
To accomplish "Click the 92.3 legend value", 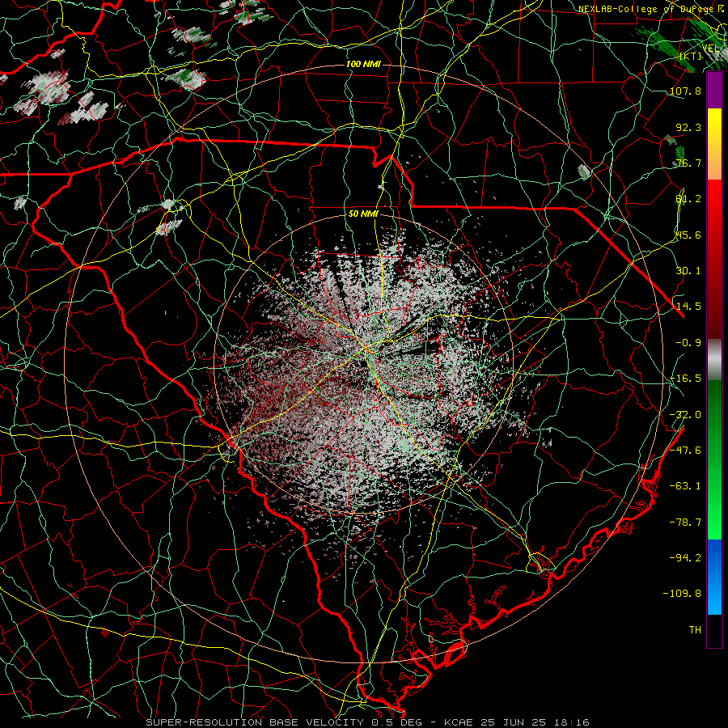I will point(688,127).
